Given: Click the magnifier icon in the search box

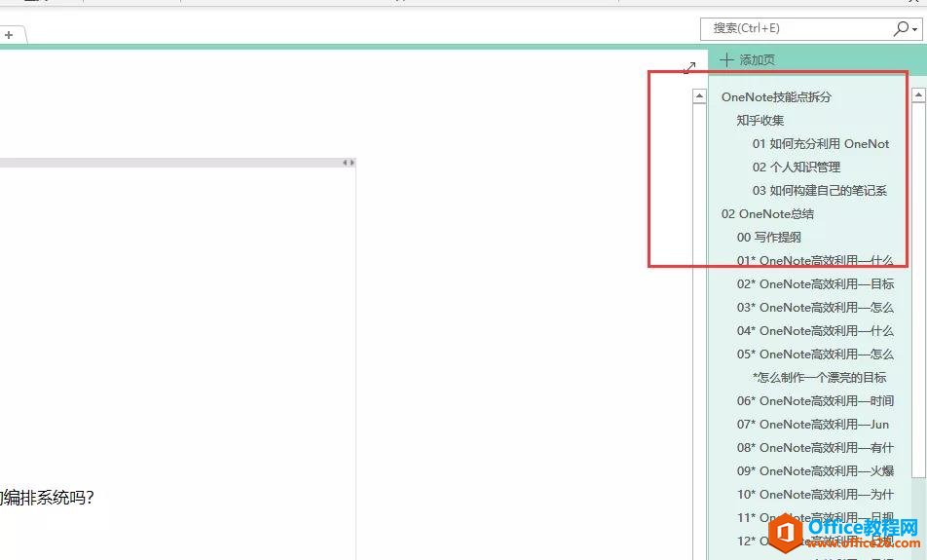Looking at the screenshot, I should (x=901, y=28).
